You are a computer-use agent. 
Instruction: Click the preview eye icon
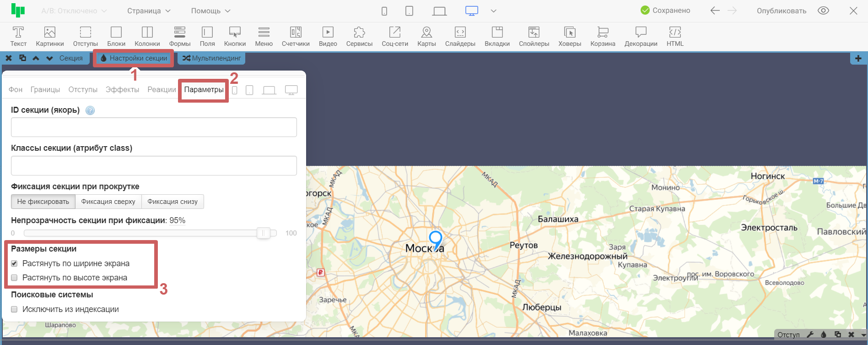(x=823, y=11)
